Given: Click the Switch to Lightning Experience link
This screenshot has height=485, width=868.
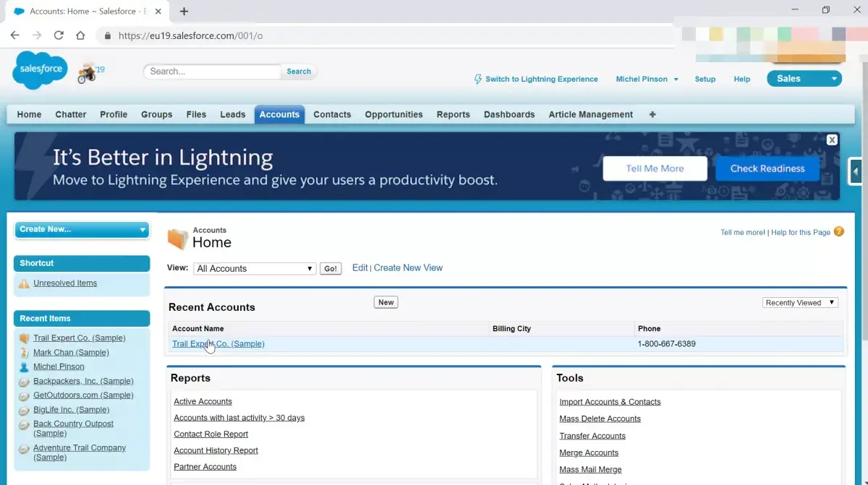Looking at the screenshot, I should 542,79.
